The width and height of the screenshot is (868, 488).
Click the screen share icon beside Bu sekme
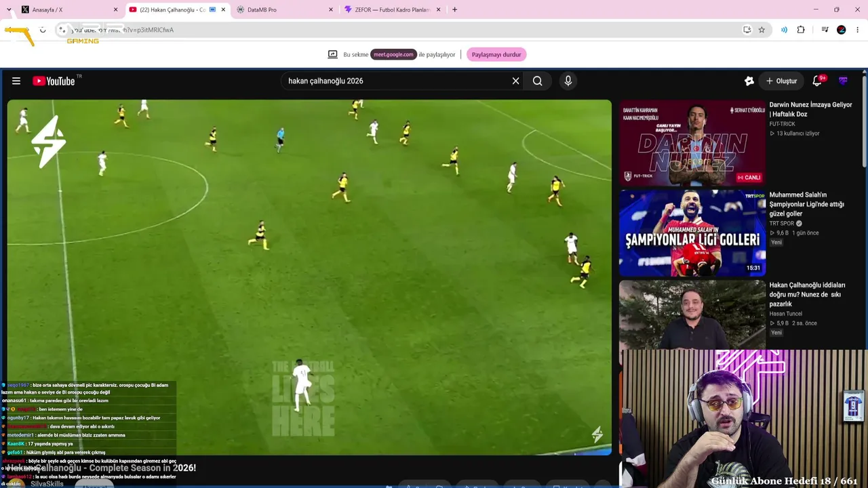(x=333, y=54)
